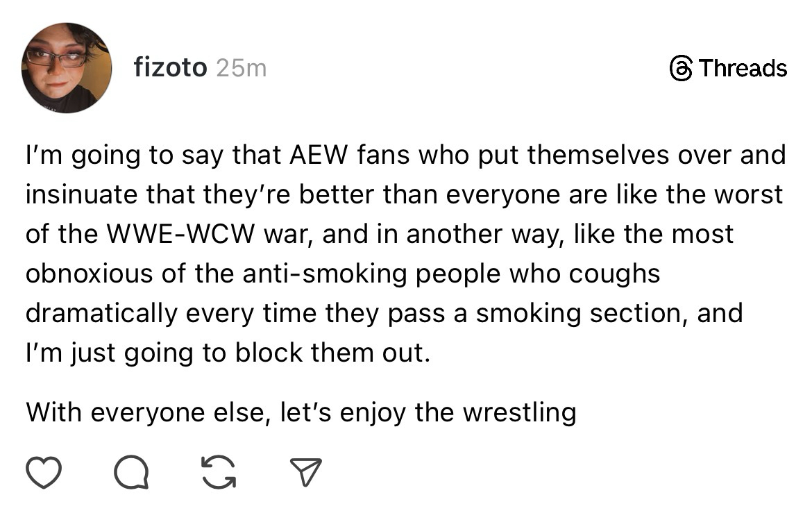The width and height of the screenshot is (812, 529).
Task: Share the post via paper plane icon
Action: (305, 473)
